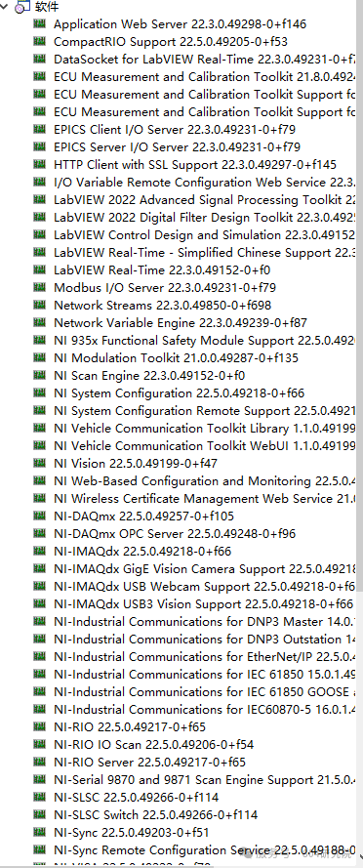
Task: Select NI-IMAQdx GigE Vision Camera Support
Action: [x=205, y=568]
